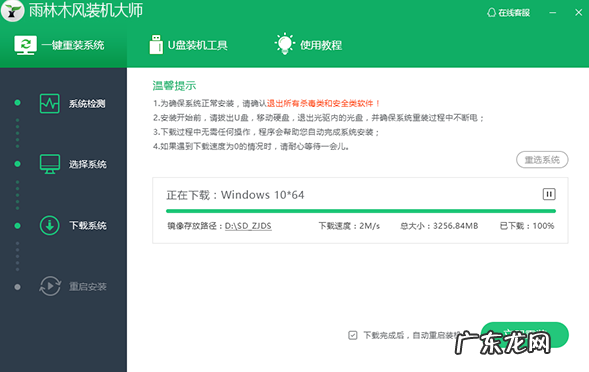Viewport: 589px width, 372px height.
Task: Click the green dot beside 系统检测
Action: pos(17,103)
